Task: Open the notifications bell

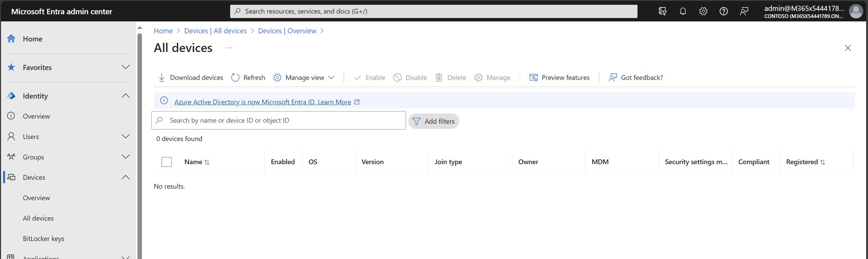Action: click(683, 11)
